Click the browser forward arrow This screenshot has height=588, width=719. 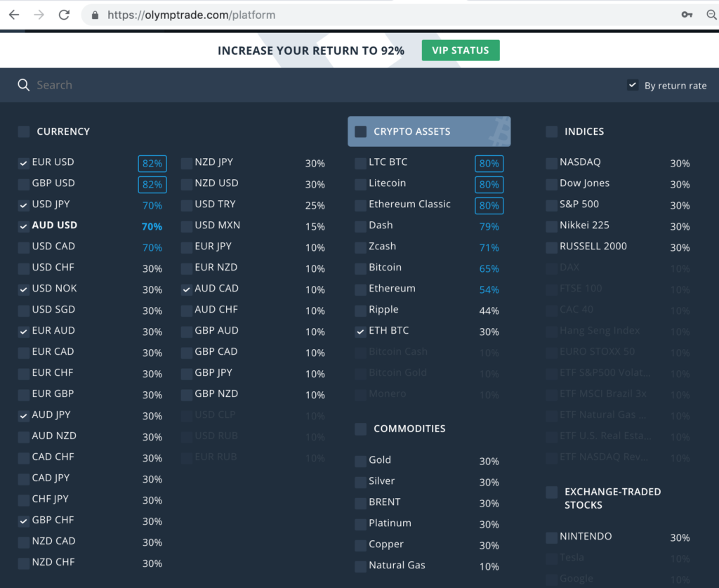(x=39, y=15)
